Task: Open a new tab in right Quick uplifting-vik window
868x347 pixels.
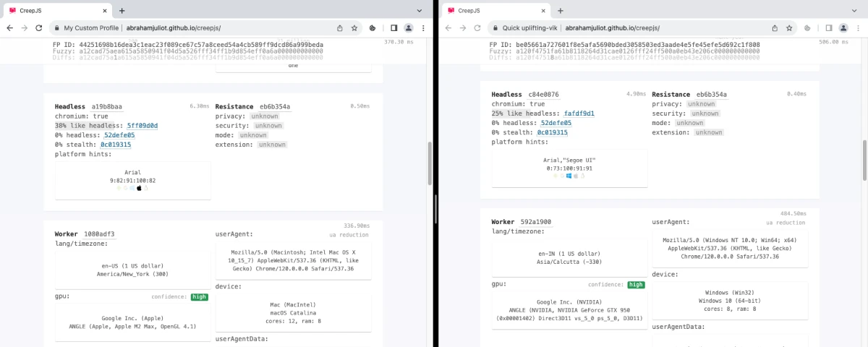Action: [560, 11]
